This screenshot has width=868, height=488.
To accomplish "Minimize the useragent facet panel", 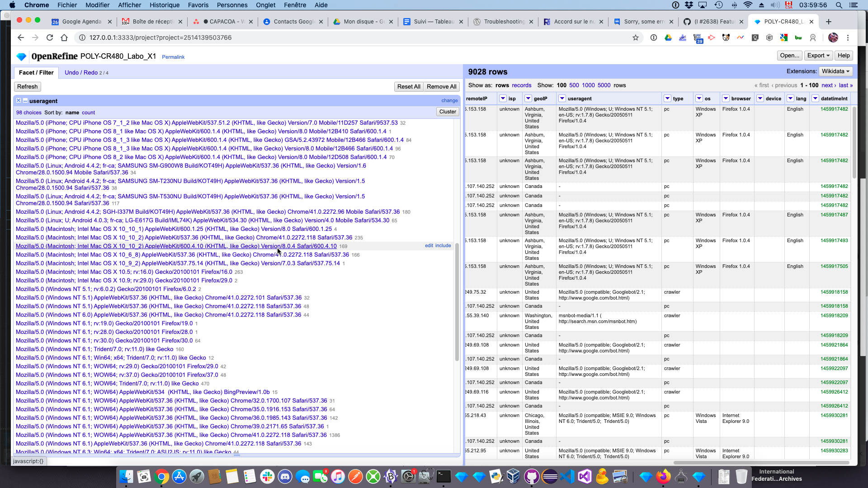I will point(25,100).
